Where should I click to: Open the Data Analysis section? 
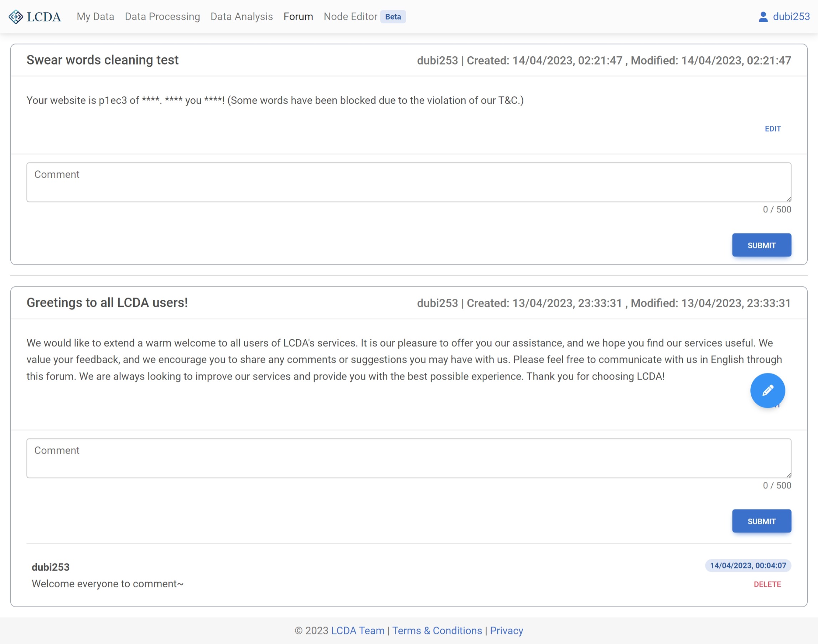(x=241, y=17)
